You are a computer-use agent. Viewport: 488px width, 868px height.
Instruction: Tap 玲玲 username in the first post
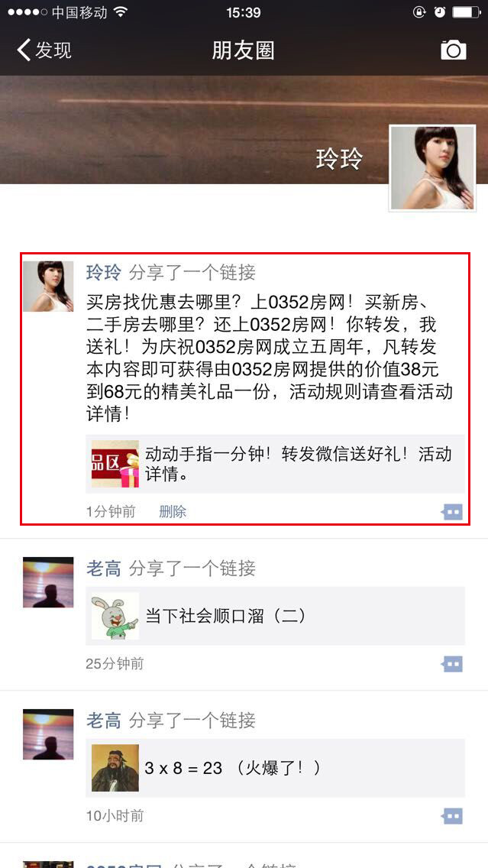(x=103, y=272)
